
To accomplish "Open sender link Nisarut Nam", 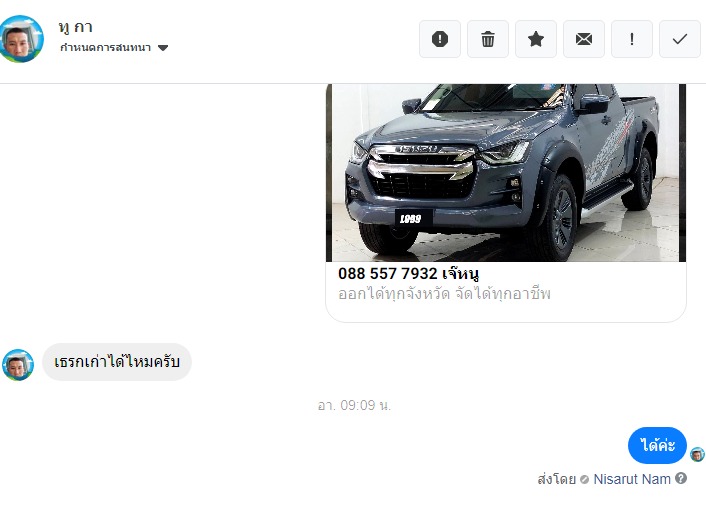I will (x=632, y=479).
